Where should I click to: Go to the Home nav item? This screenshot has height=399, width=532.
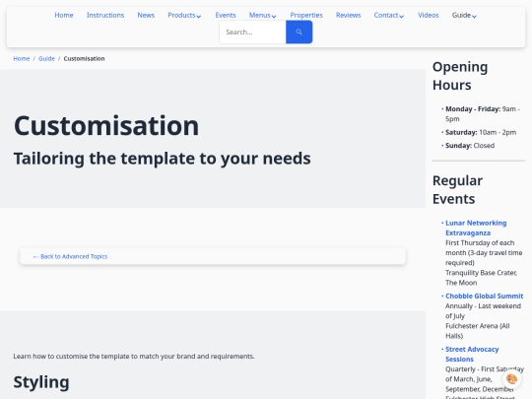(64, 15)
